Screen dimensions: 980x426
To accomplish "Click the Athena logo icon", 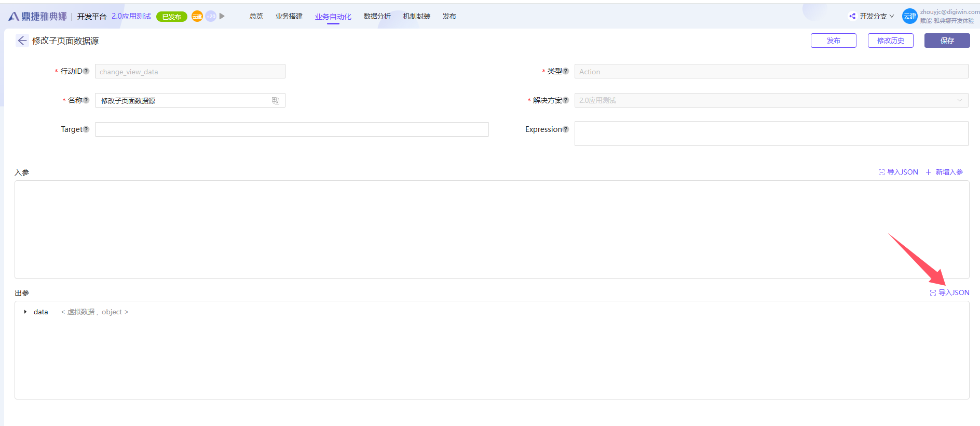I will click(x=13, y=17).
